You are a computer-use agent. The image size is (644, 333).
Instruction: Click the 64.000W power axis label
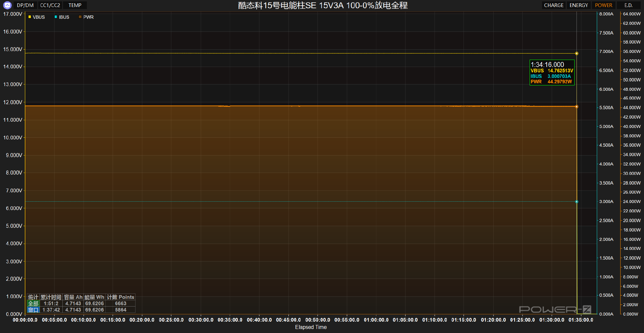[x=632, y=14]
